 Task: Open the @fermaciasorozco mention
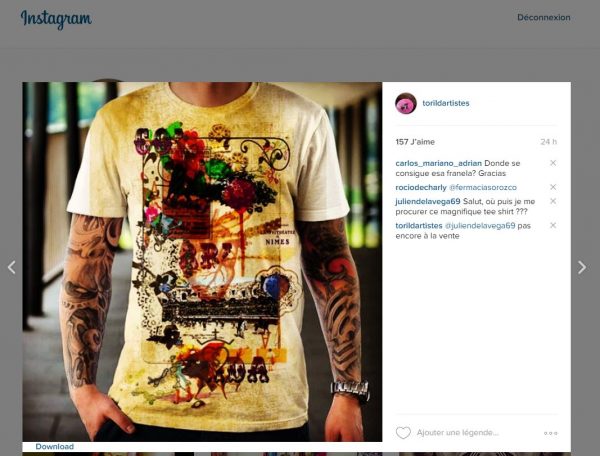[483, 187]
